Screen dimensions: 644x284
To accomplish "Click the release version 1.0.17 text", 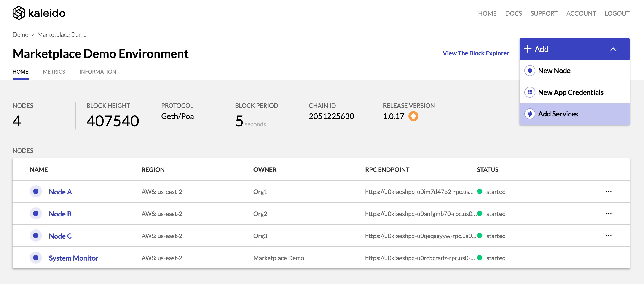I will pos(393,116).
